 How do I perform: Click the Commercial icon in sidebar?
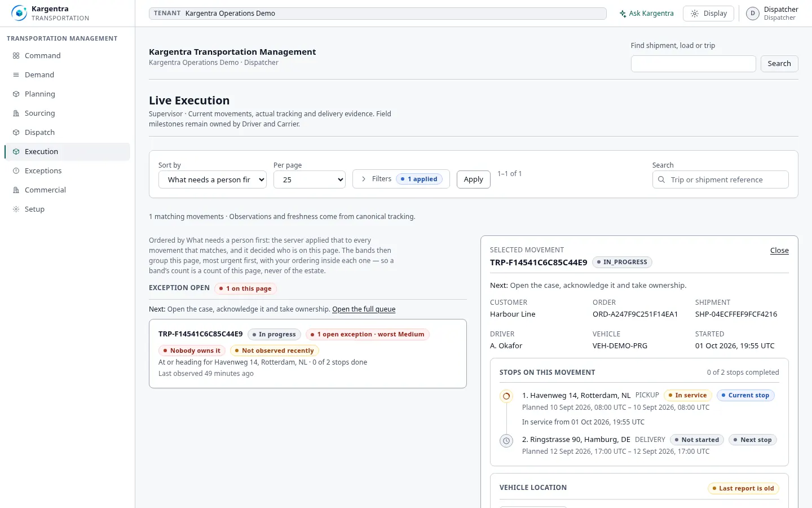16,190
